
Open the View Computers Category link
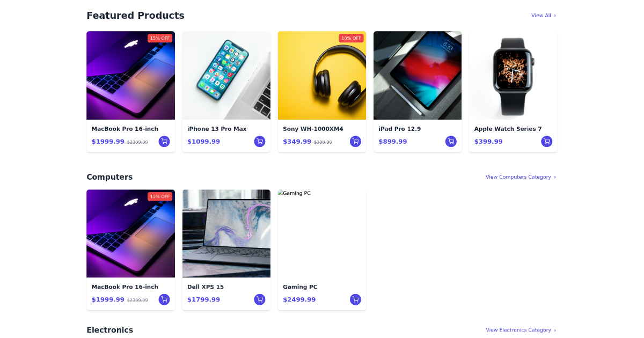[x=518, y=177]
